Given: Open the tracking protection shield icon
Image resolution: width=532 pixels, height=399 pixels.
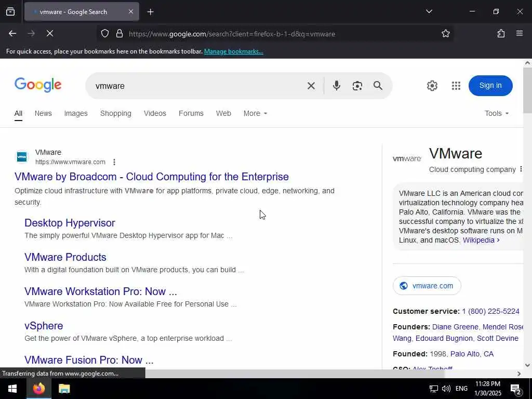Looking at the screenshot, I should [x=105, y=33].
